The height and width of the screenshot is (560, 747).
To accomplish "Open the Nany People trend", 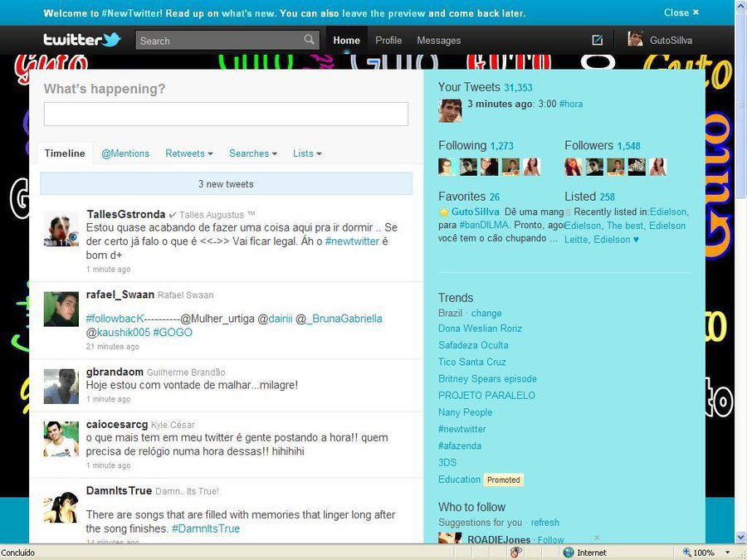I will 465,412.
